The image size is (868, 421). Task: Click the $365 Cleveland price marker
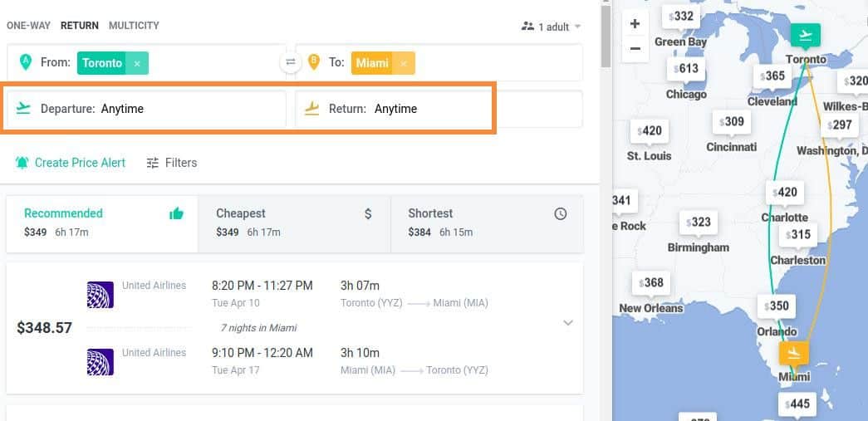[x=772, y=76]
